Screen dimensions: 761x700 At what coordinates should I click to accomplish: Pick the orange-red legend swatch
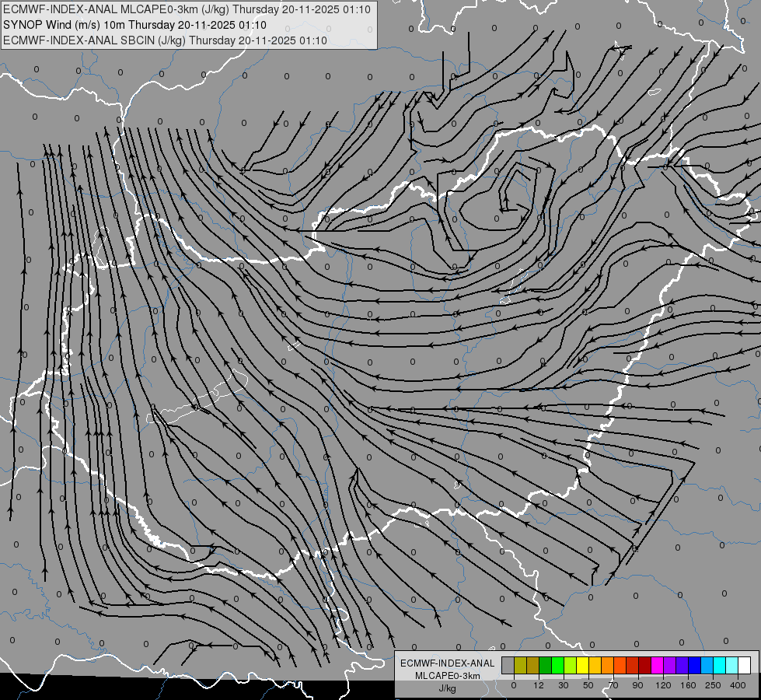tap(620, 665)
